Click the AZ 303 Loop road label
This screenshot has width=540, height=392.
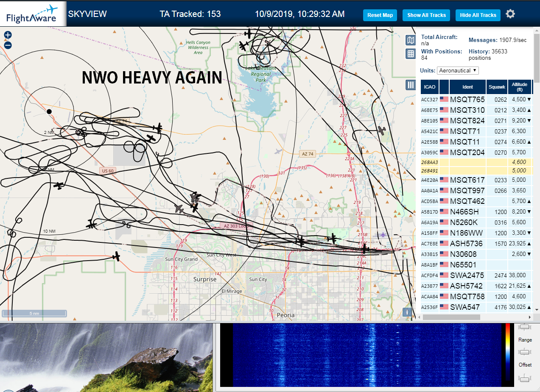pyautogui.click(x=236, y=226)
